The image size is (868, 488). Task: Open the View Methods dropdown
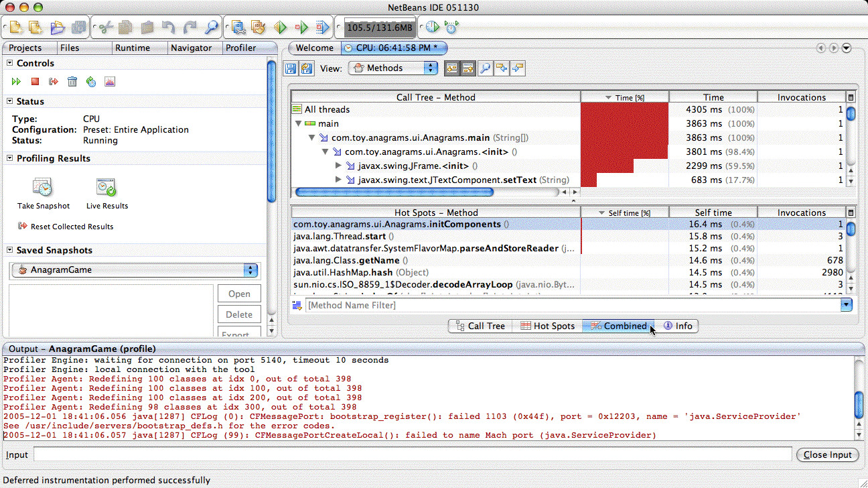tap(393, 68)
